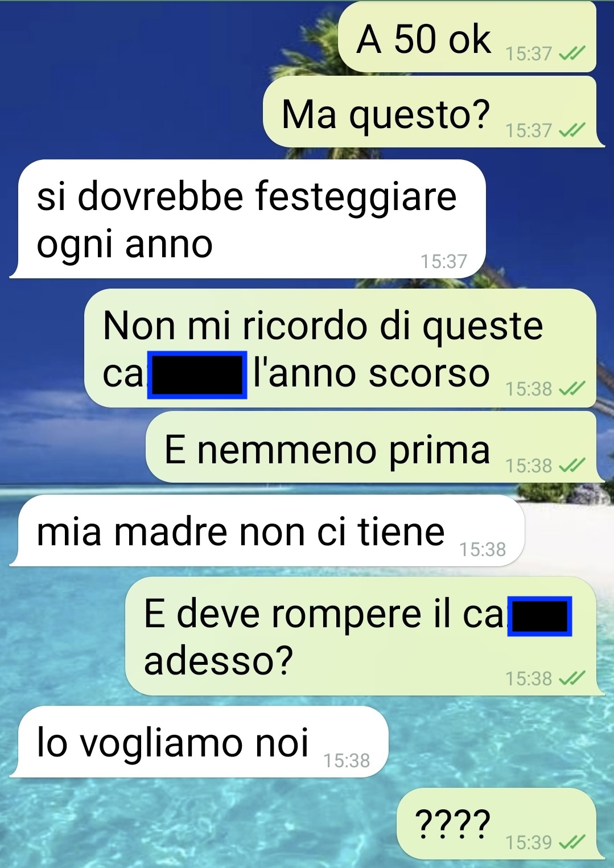The image size is (614, 868).
Task: Tap the double ticks on '????' message
Action: pyautogui.click(x=572, y=842)
